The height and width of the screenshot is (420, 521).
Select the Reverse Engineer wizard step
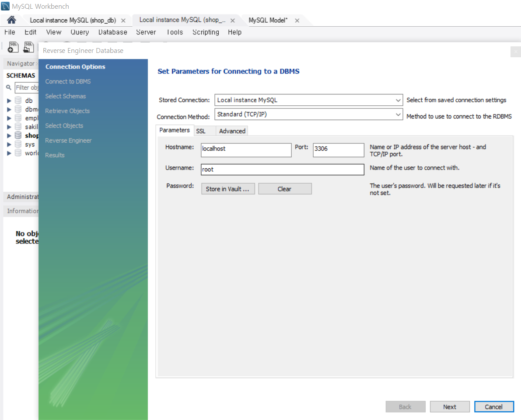tap(68, 140)
